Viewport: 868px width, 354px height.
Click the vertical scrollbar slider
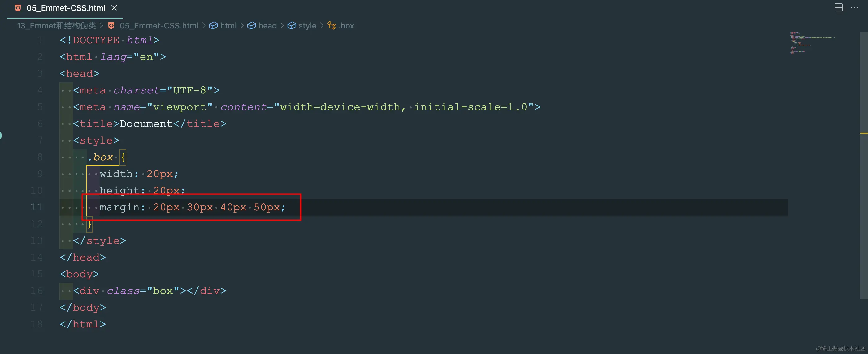[864, 165]
